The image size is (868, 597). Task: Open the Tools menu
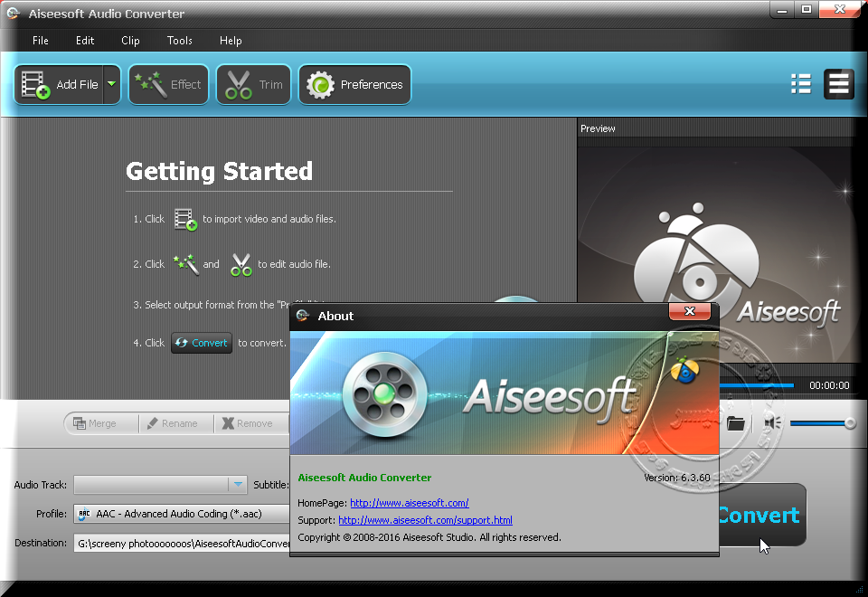coord(179,41)
